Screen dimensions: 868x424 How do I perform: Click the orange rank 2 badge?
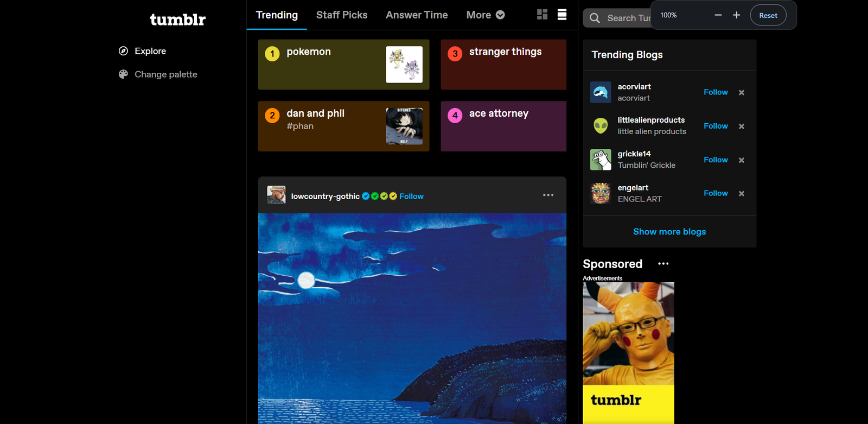click(x=272, y=115)
